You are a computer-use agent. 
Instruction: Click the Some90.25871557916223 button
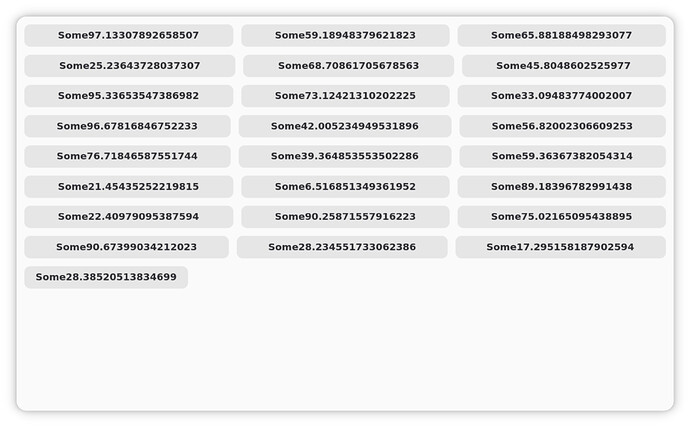coord(345,217)
